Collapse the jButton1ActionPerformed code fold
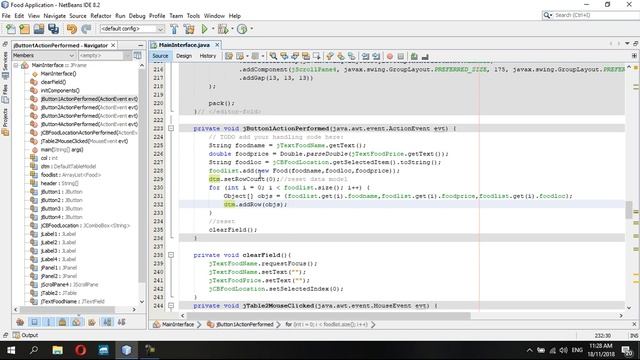This screenshot has height=360, width=640. (x=171, y=129)
